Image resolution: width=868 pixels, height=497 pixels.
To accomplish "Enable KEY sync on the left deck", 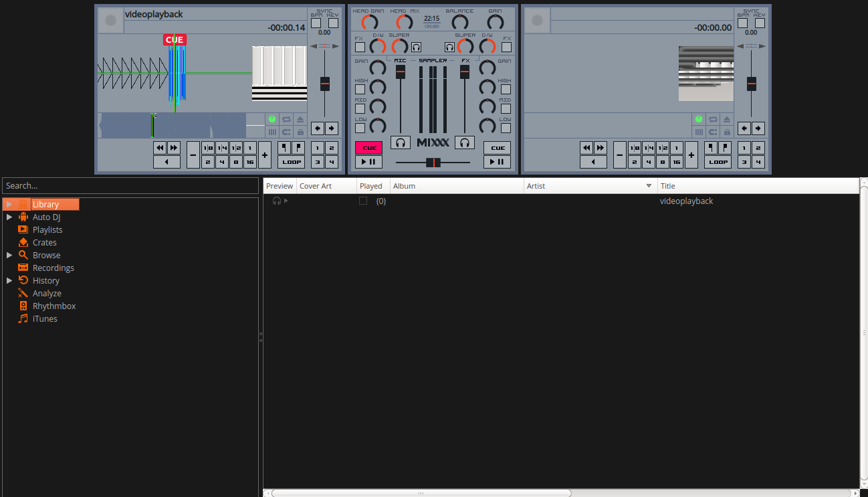I will (x=333, y=23).
